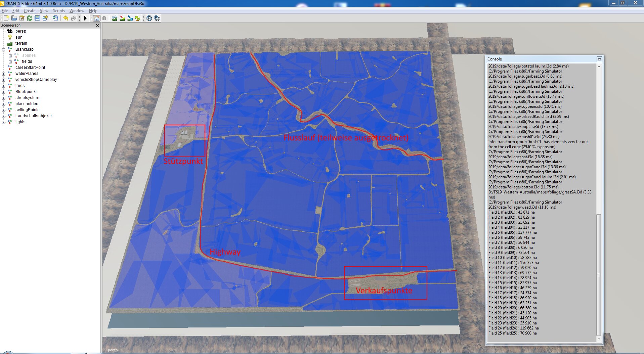Click the green reload file icon

click(x=30, y=18)
